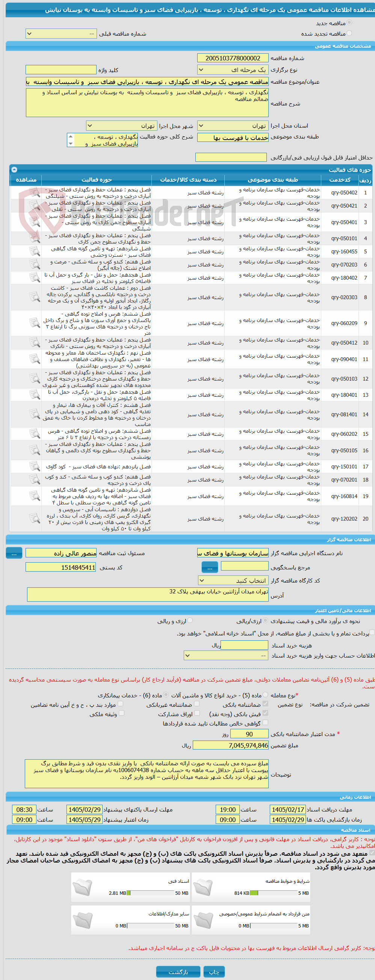
Task: Select ارزی/ریالی estimate option
Action: click(x=265, y=620)
